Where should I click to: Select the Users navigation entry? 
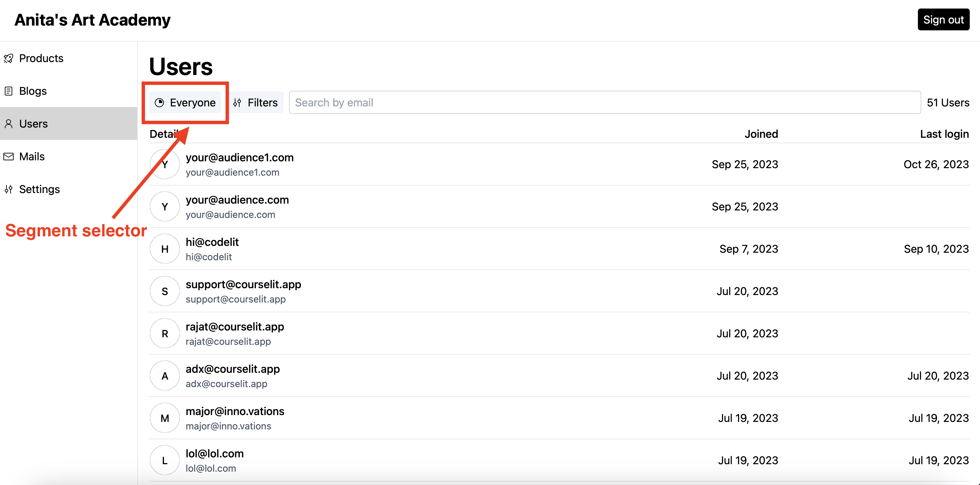[x=33, y=123]
